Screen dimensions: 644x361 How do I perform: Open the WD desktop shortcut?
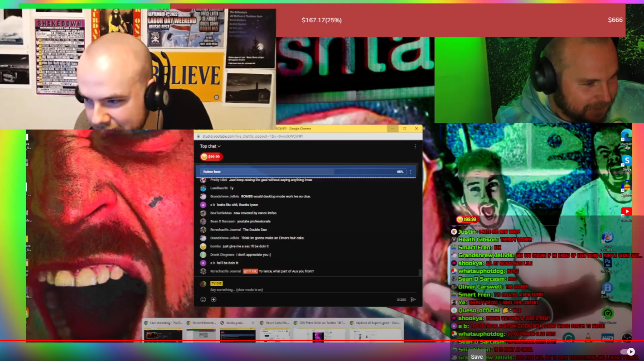point(607,338)
